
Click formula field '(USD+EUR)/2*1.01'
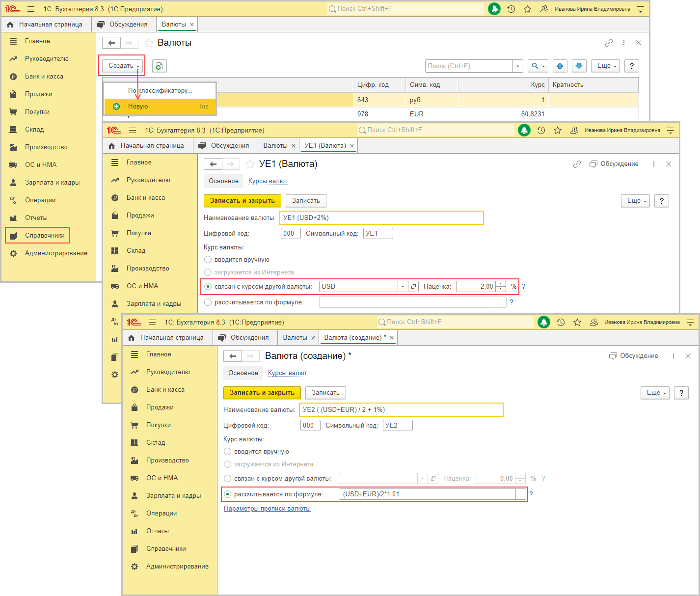[427, 494]
